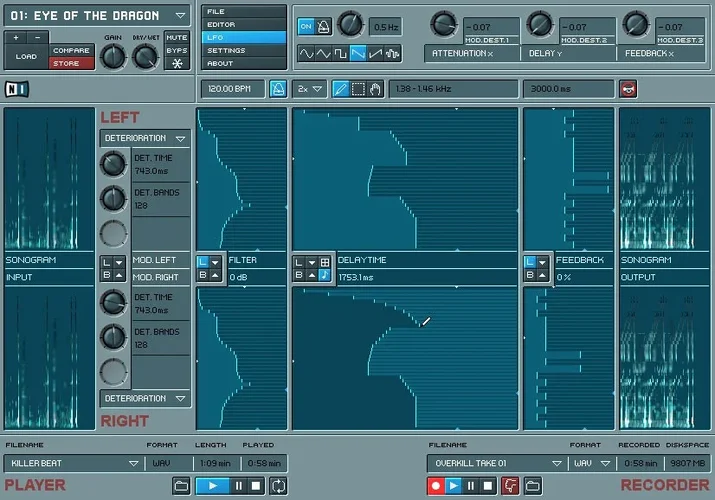Select the sine LFO waveform

(x=306, y=54)
